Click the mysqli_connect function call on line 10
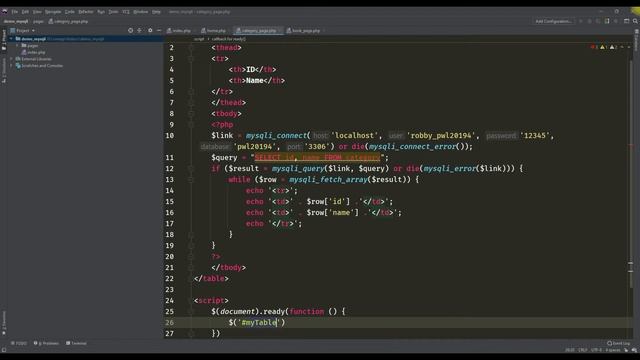The width and height of the screenshot is (640, 360). (276, 136)
